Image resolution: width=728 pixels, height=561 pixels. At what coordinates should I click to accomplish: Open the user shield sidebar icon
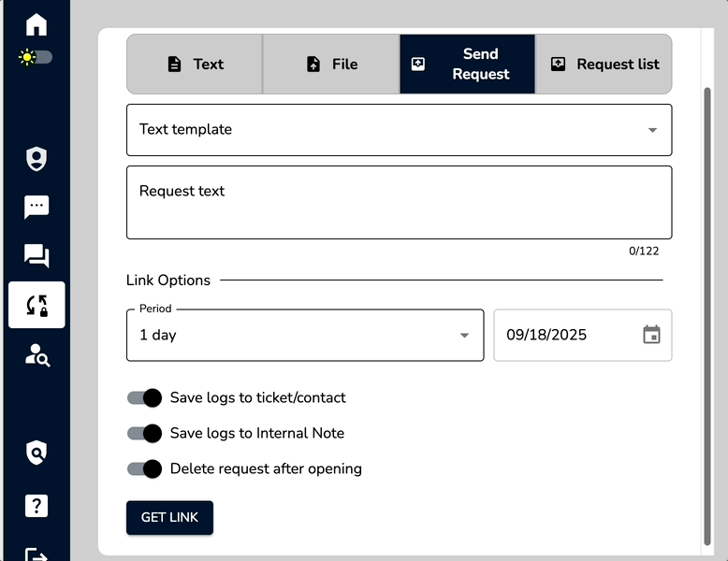tap(36, 159)
